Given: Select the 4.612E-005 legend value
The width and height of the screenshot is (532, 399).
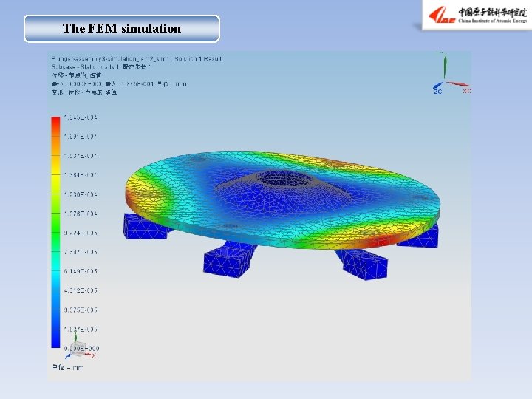Looking at the screenshot, I should pos(81,291).
